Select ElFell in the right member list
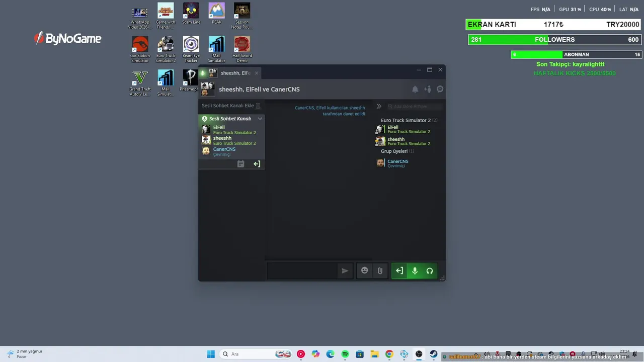 pos(408,129)
